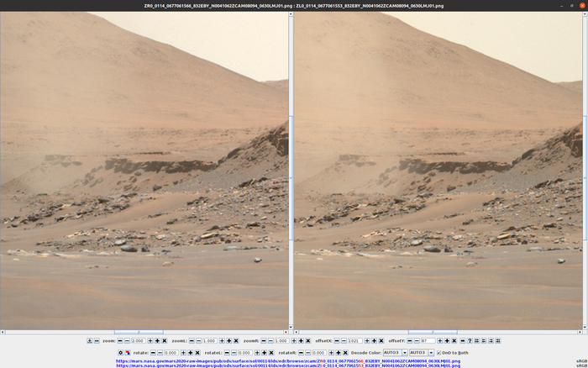The width and height of the screenshot is (588, 368).
Task: Click the right pane horizontal scrollbar thumb
Action: [433, 333]
